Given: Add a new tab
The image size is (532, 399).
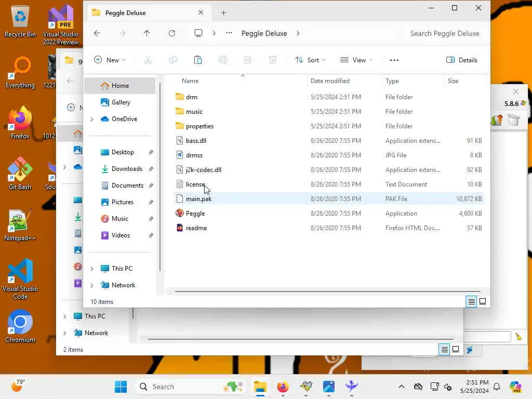Looking at the screenshot, I should tap(223, 13).
